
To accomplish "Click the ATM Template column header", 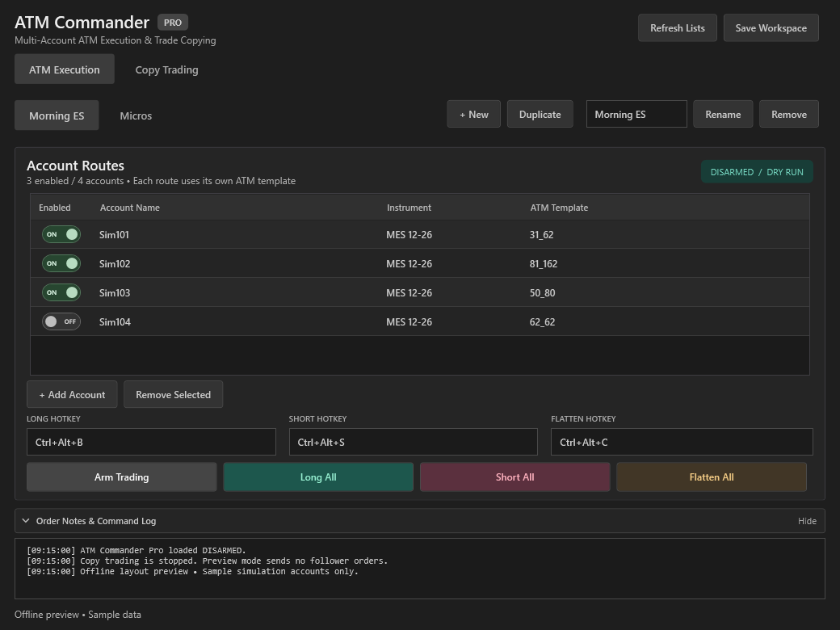I will (x=559, y=208).
